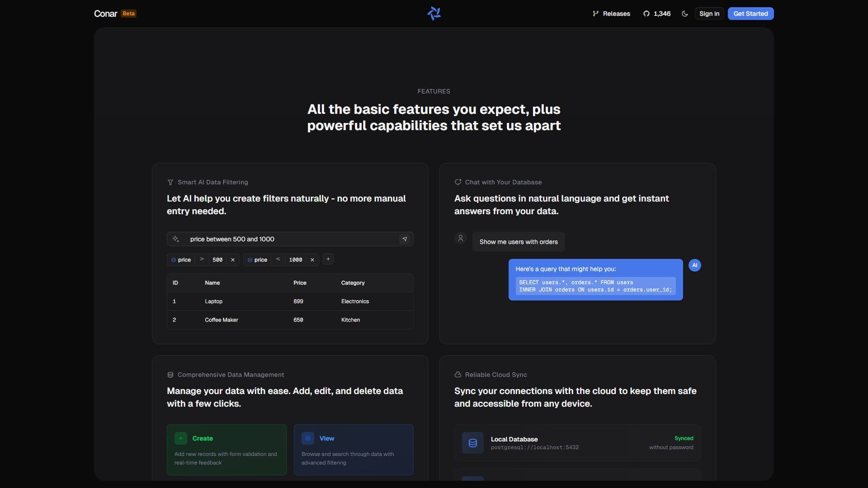Click the 'without password' label

pyautogui.click(x=671, y=447)
